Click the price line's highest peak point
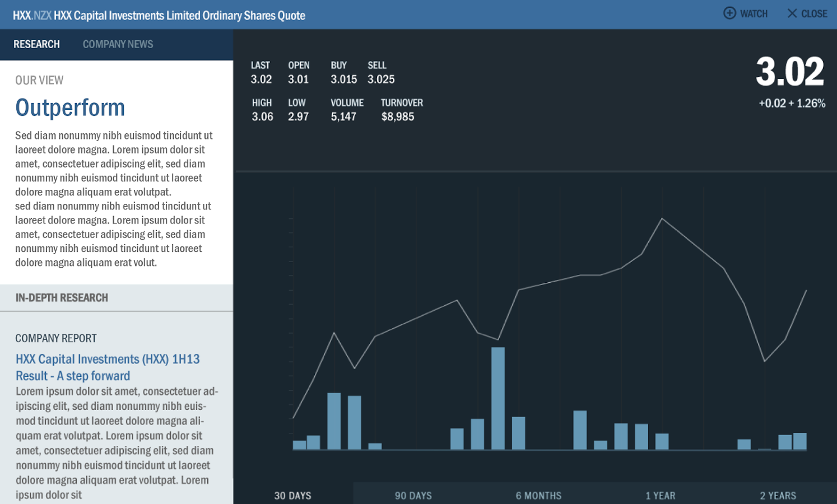 point(662,218)
